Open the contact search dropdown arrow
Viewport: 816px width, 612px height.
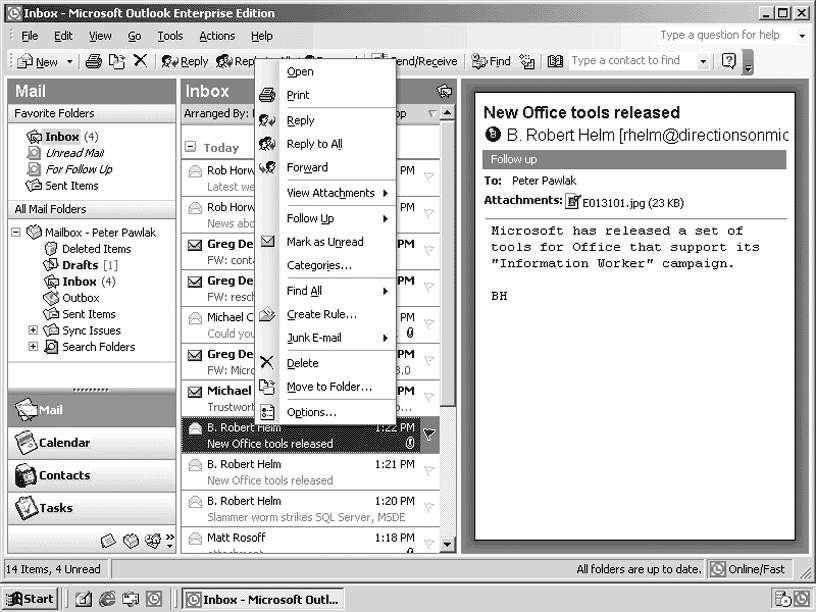(x=703, y=61)
